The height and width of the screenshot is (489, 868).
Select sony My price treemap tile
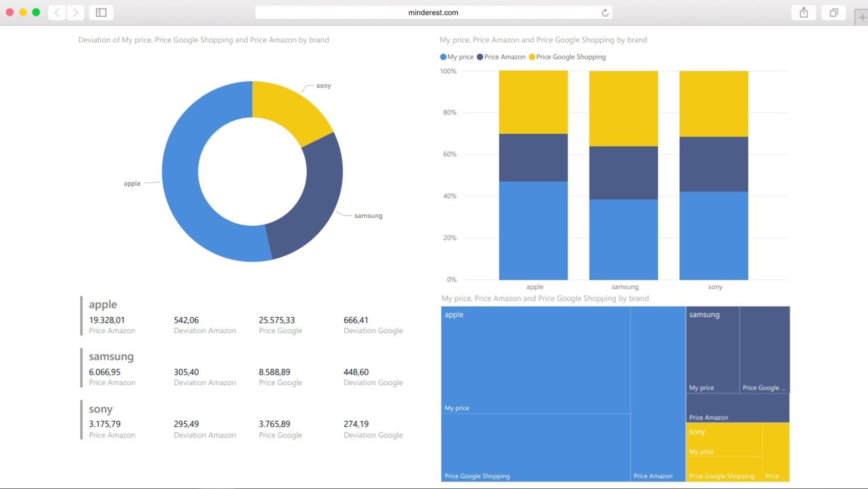pos(724,439)
